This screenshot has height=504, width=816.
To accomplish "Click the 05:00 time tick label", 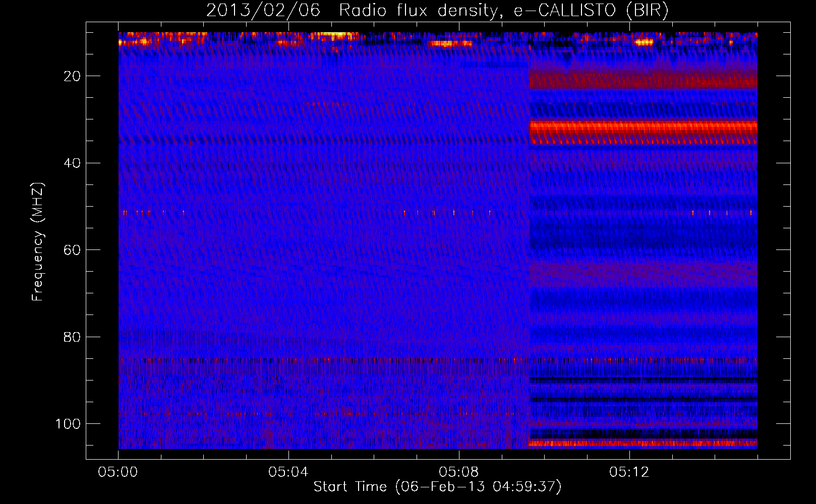I will pyautogui.click(x=118, y=472).
